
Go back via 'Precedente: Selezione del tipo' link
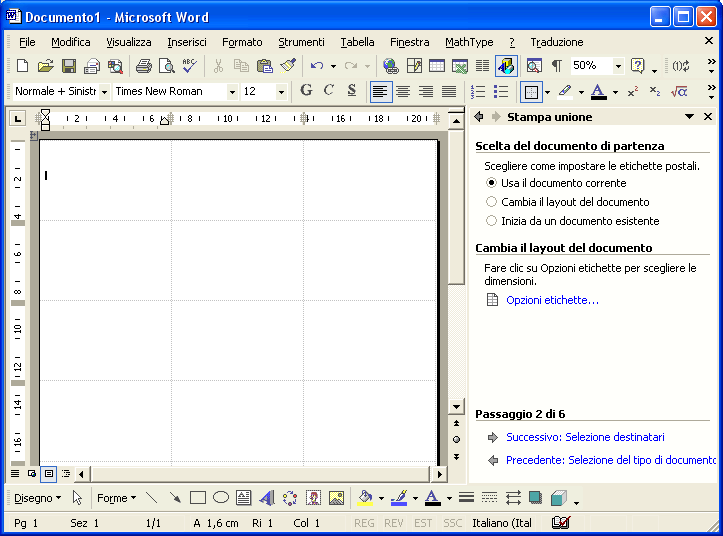tap(610, 460)
